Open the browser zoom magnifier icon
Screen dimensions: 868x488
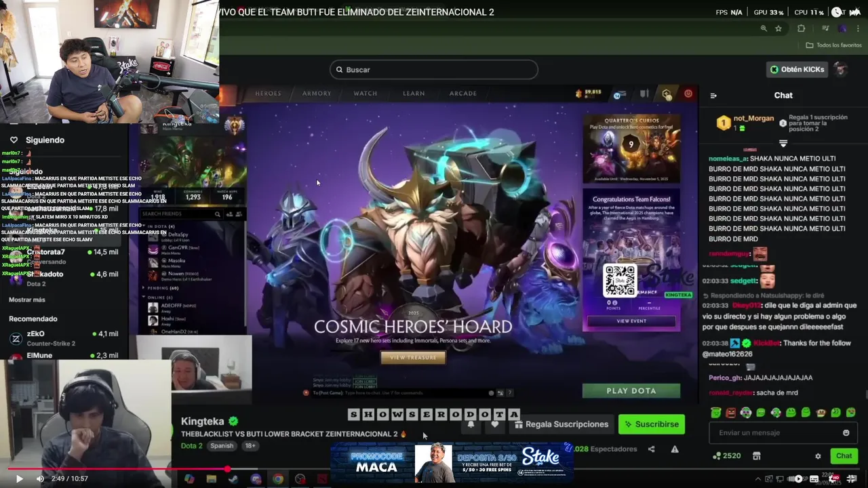(764, 28)
